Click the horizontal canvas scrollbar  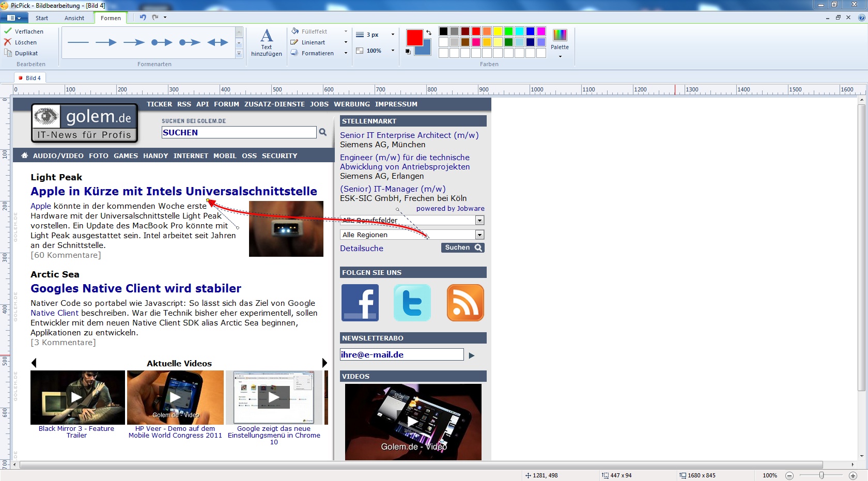tap(421, 464)
